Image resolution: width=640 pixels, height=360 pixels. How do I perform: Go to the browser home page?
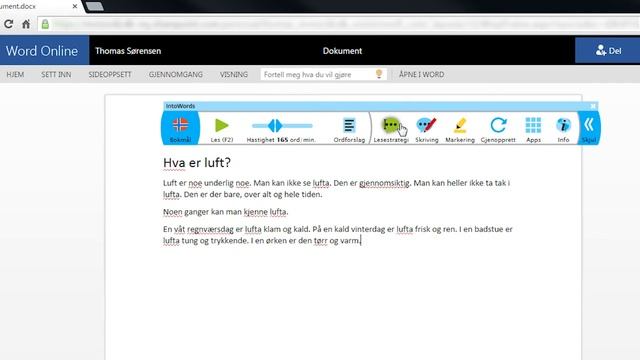pos(26,24)
